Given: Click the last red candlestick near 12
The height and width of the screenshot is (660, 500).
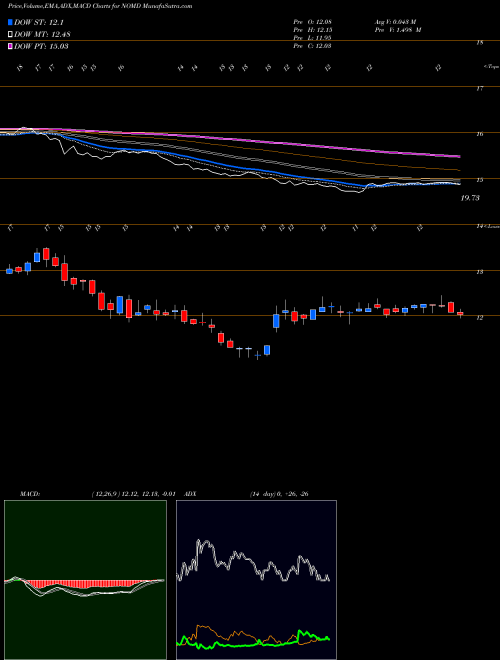Looking at the screenshot, I should click(x=460, y=314).
